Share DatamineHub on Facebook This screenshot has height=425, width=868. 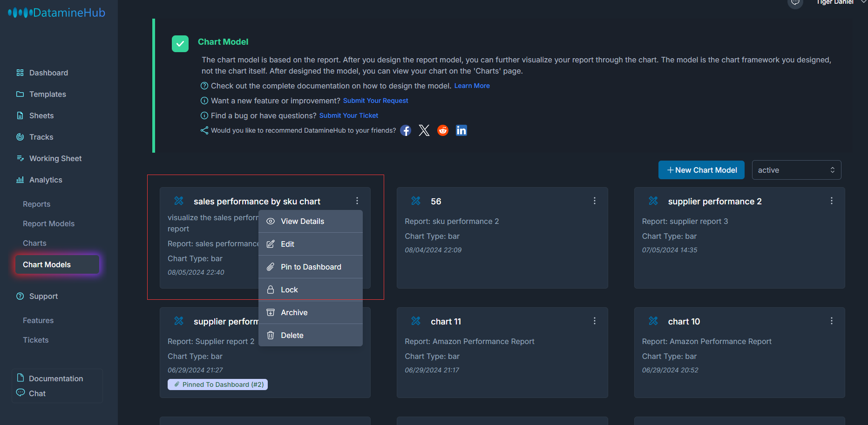click(x=406, y=130)
